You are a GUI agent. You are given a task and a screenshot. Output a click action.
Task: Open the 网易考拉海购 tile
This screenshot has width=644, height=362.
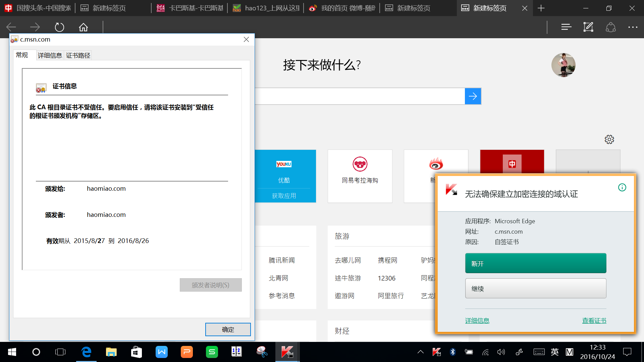[x=360, y=176]
